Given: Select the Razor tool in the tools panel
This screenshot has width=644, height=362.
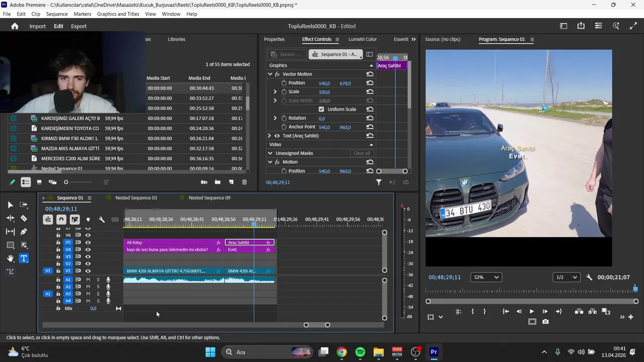Looking at the screenshot, I should tap(24, 218).
